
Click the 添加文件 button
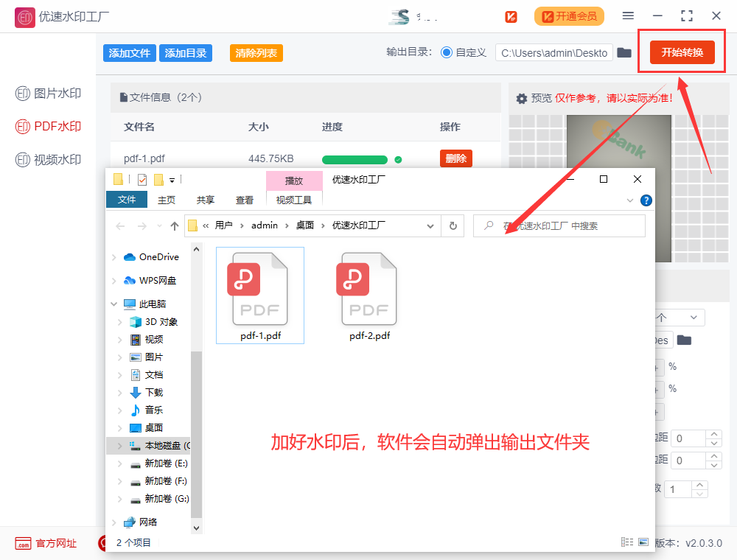tap(129, 53)
